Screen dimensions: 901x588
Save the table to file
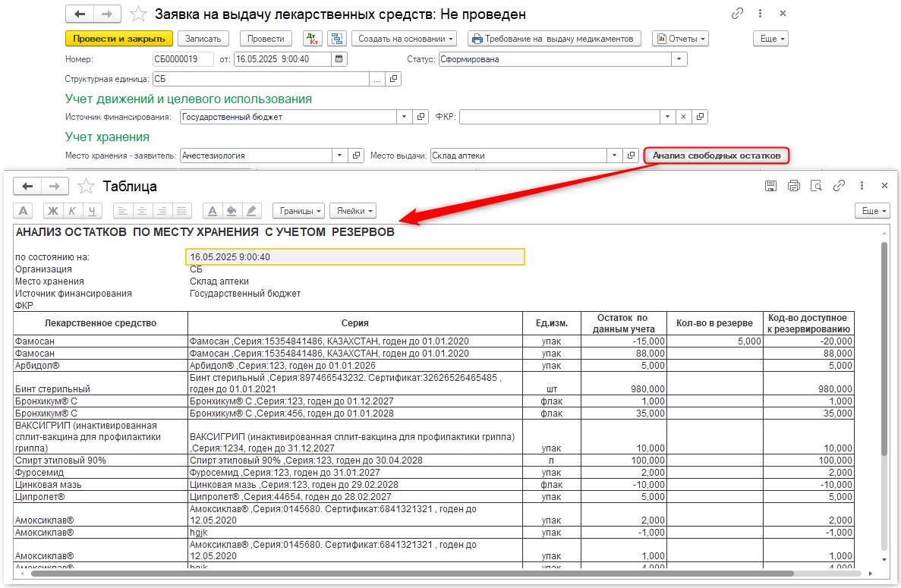[x=770, y=185]
